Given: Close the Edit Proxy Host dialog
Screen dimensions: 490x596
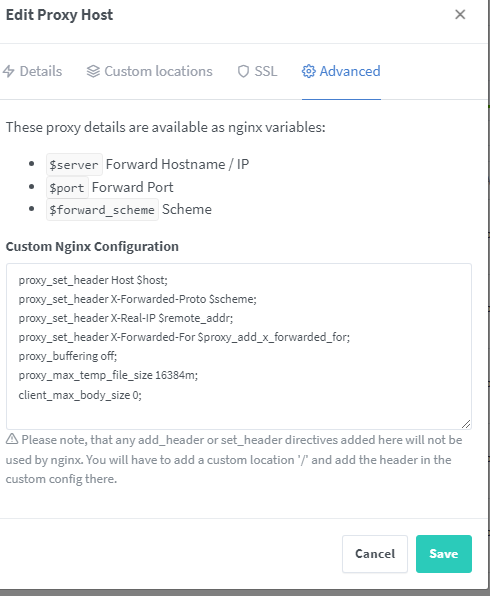Looking at the screenshot, I should pyautogui.click(x=460, y=14).
